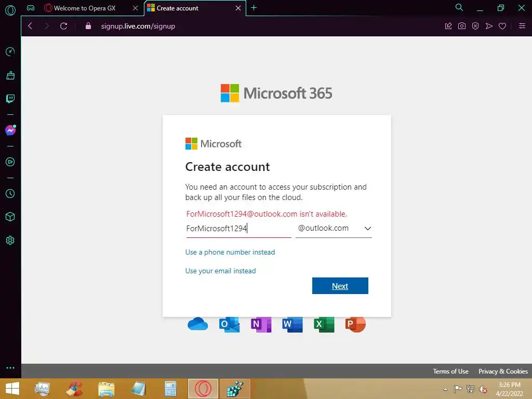Open the Player icon in sidebar
Image resolution: width=532 pixels, height=399 pixels.
coord(10,162)
